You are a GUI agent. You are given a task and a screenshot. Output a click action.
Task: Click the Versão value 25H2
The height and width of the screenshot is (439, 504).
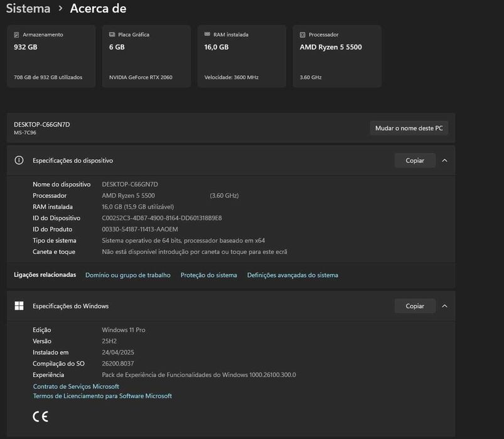click(x=109, y=341)
